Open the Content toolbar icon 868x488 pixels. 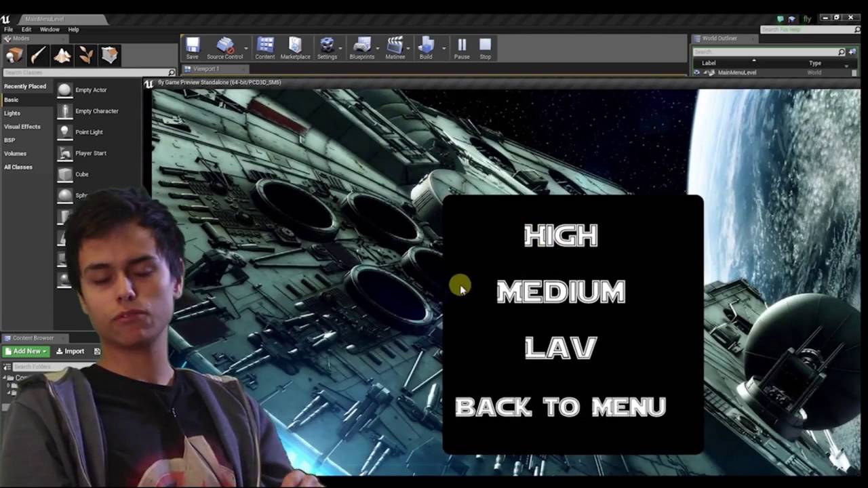(x=265, y=45)
